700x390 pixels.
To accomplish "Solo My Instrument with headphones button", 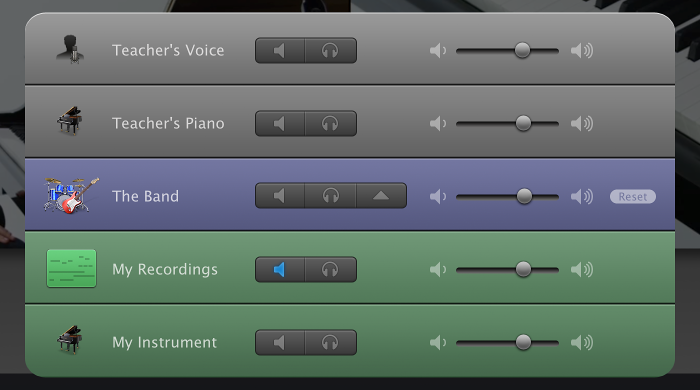I will (331, 343).
